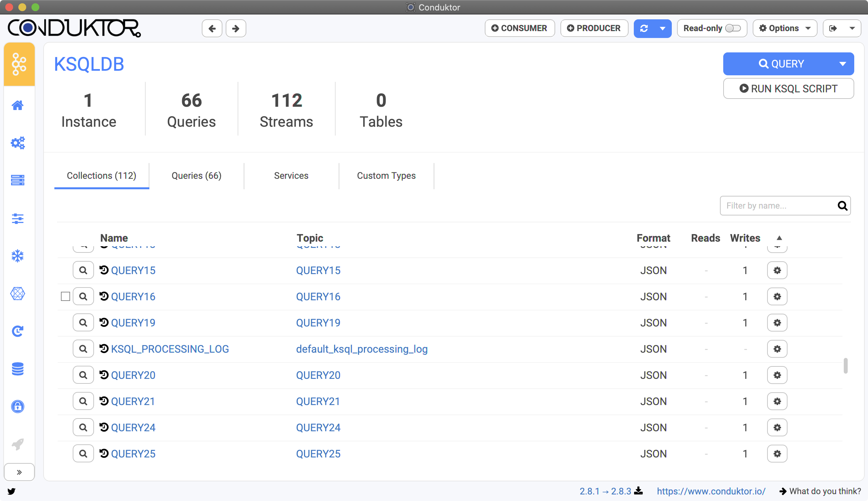
Task: Click the filter search magnifier icon
Action: coord(842,205)
